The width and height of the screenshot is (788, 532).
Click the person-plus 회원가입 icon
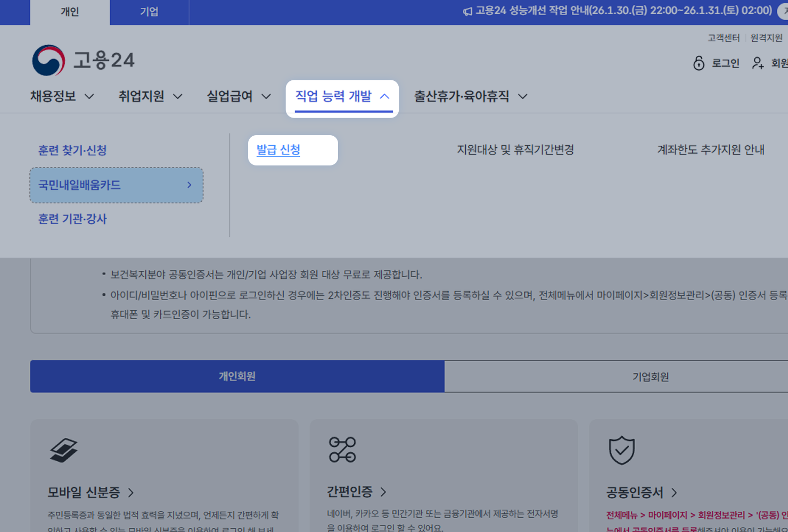click(x=757, y=64)
